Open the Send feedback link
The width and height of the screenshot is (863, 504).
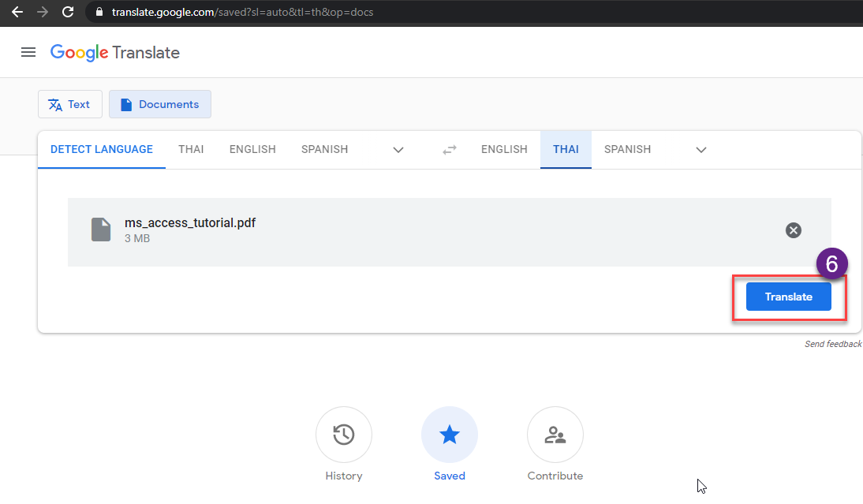point(833,344)
